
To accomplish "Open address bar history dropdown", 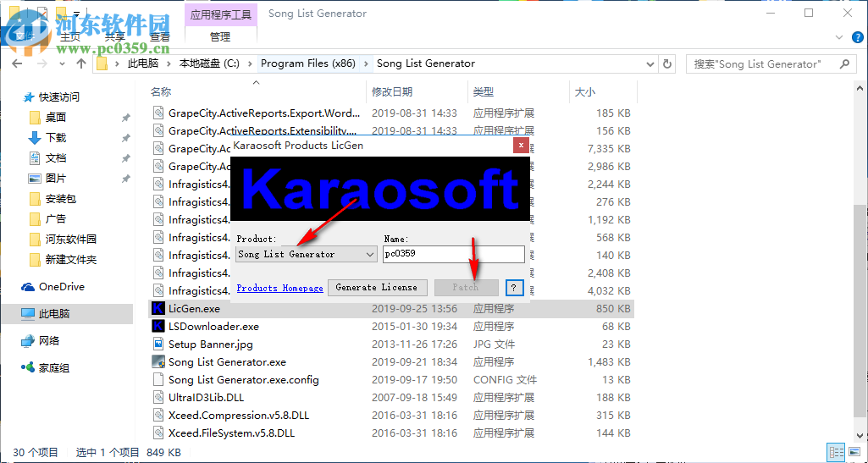I will coord(651,63).
